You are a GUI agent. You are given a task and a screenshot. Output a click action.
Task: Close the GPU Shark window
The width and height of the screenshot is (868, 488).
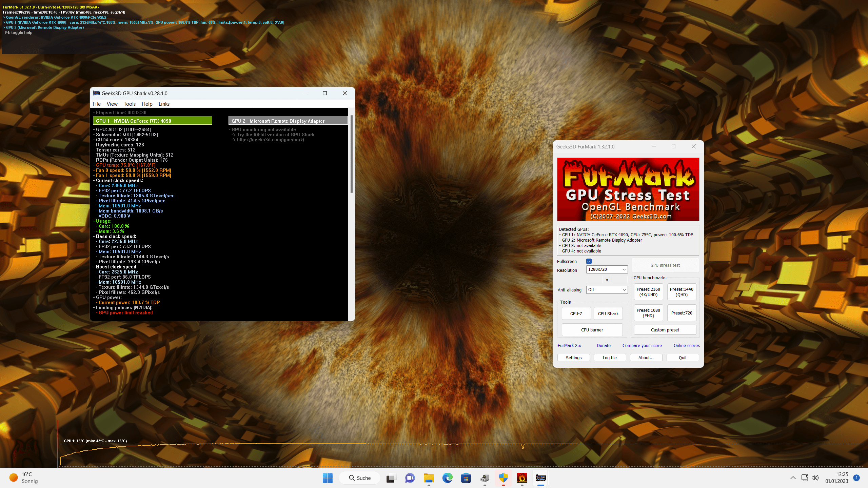[x=345, y=93]
